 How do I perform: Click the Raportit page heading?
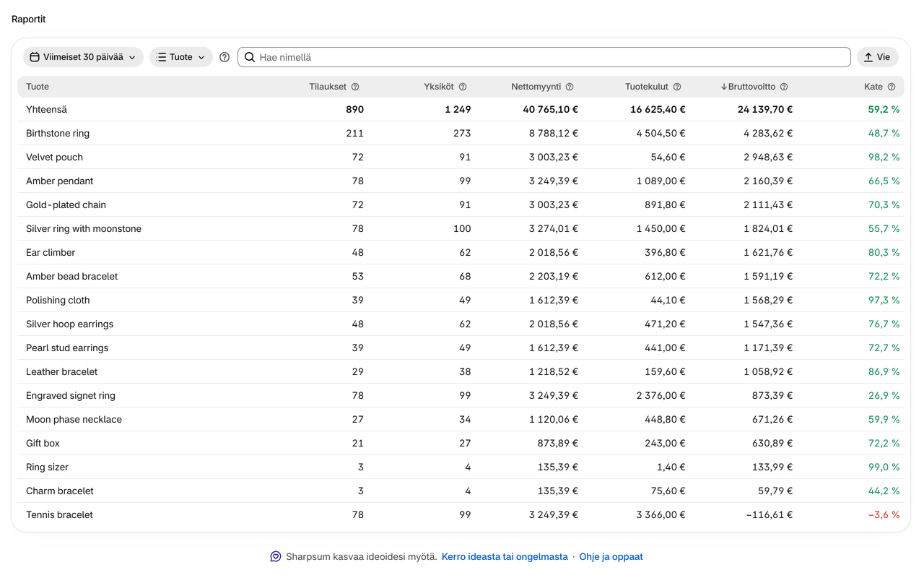point(28,20)
